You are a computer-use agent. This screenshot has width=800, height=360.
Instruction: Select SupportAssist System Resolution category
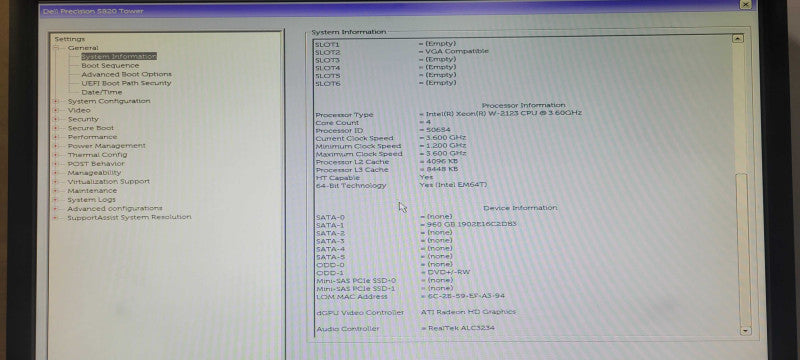[x=129, y=217]
